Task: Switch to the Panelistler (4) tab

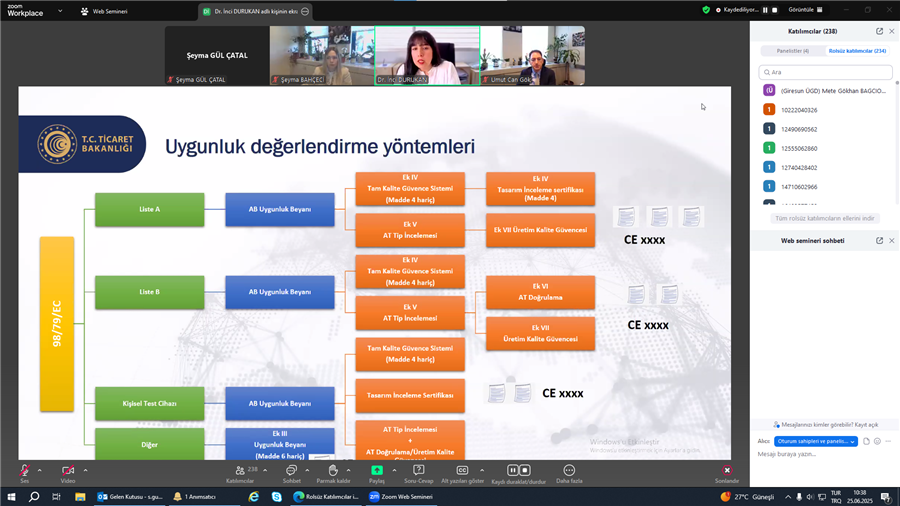Action: 793,51
